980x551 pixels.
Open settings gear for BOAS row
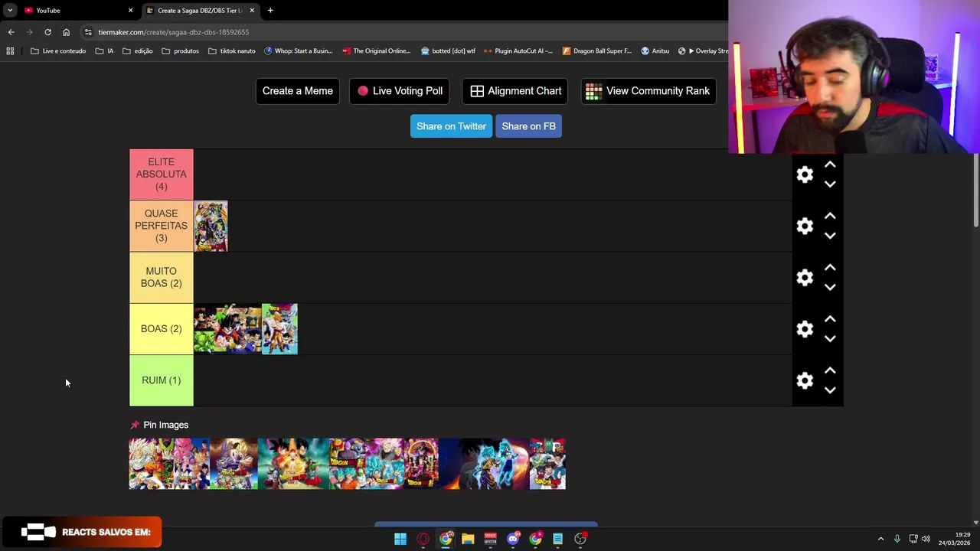805,329
